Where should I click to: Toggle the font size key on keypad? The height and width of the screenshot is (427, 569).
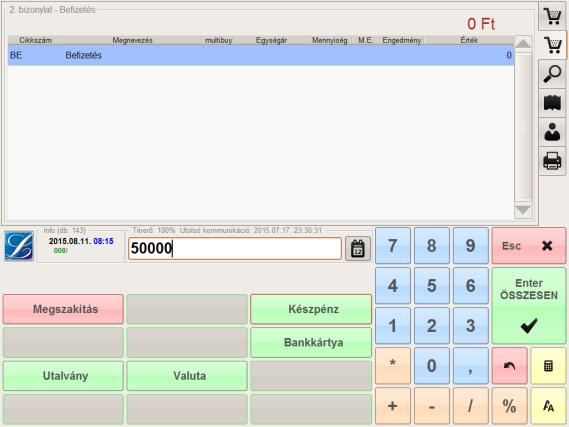[548, 406]
